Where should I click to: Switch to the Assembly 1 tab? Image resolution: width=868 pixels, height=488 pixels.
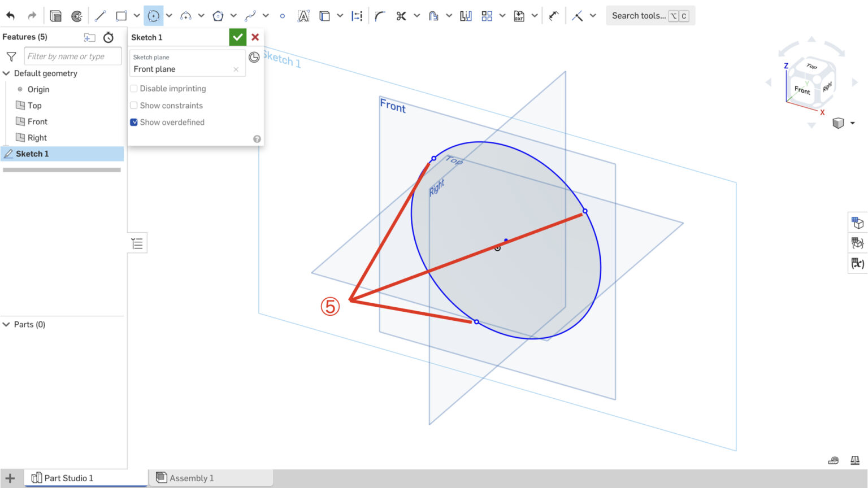click(x=192, y=477)
